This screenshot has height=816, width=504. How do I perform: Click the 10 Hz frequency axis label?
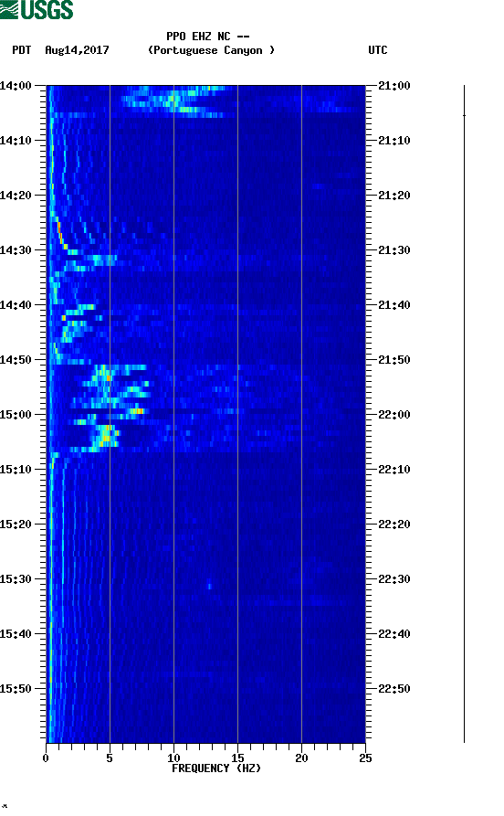click(173, 758)
